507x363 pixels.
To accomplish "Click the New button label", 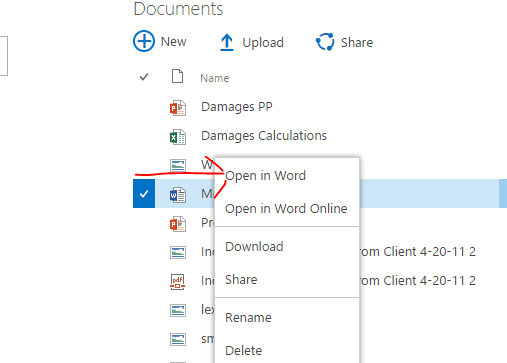I will 173,42.
